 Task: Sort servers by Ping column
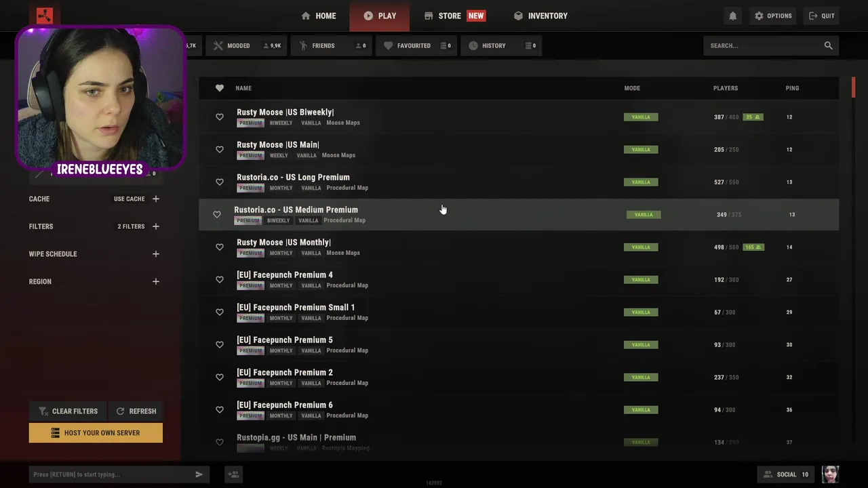click(792, 88)
